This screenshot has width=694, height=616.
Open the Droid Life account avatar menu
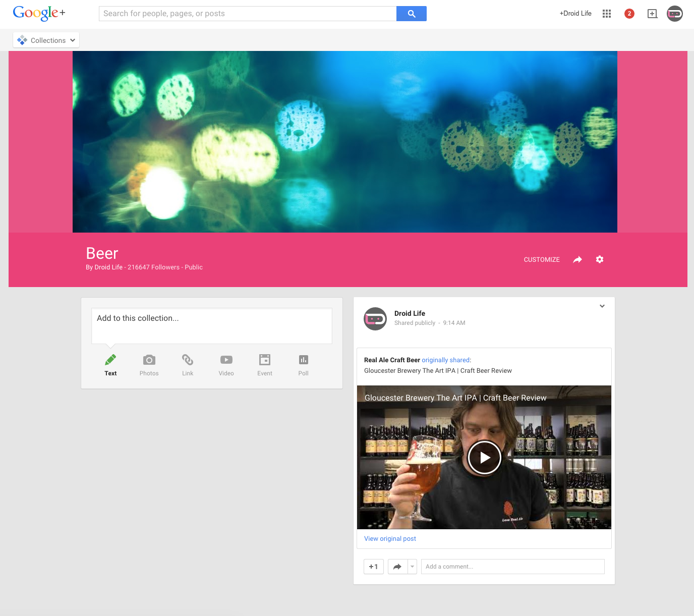[674, 14]
